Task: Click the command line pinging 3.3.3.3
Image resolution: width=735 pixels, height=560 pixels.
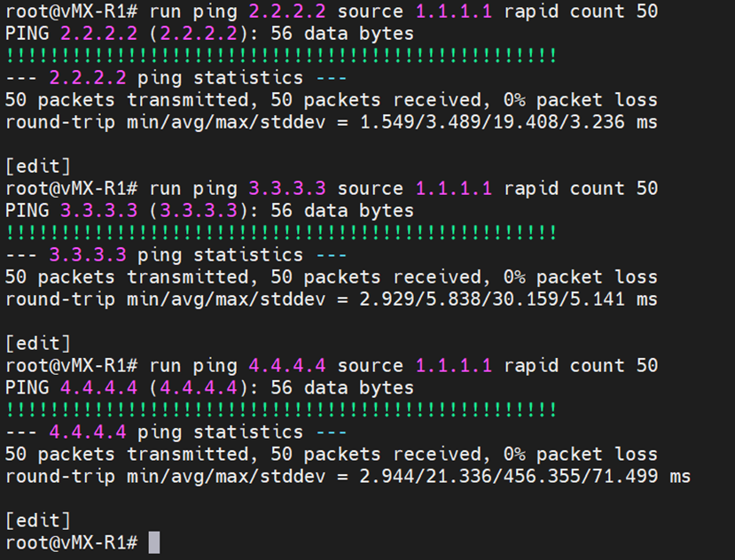Action: (x=332, y=189)
